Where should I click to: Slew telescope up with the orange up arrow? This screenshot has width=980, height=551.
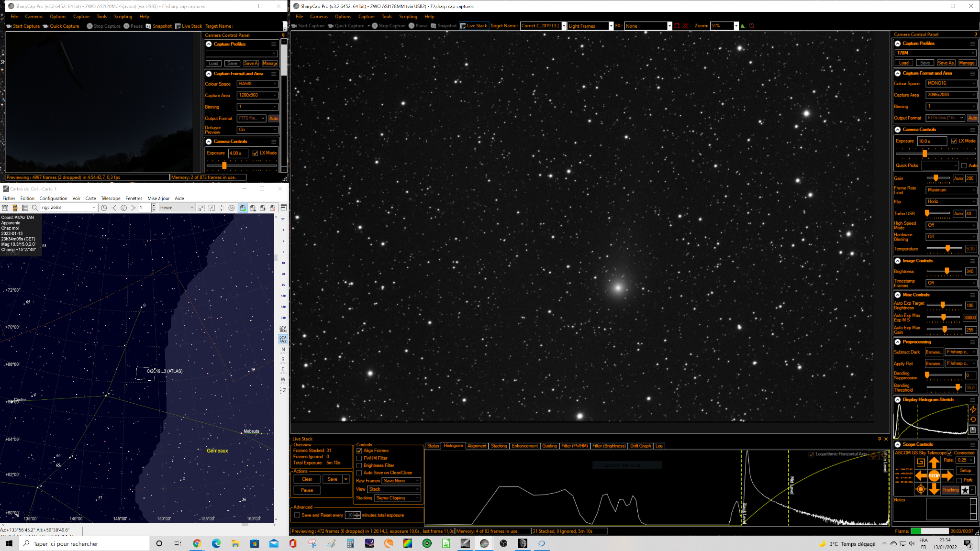coord(934,463)
